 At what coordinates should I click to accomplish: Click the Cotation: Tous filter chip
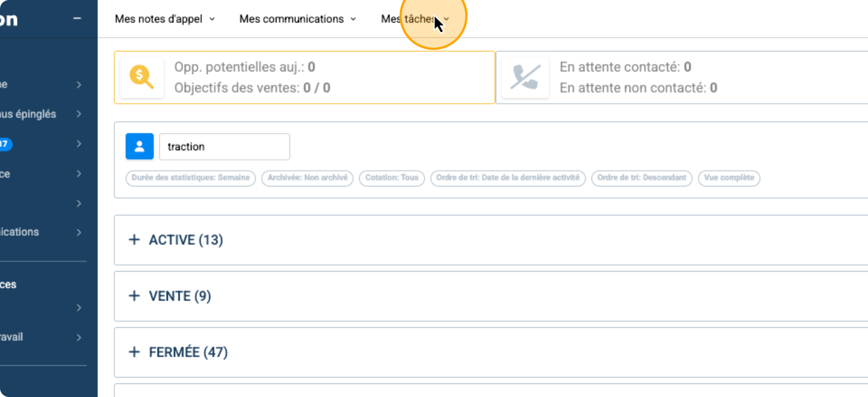[x=392, y=178]
